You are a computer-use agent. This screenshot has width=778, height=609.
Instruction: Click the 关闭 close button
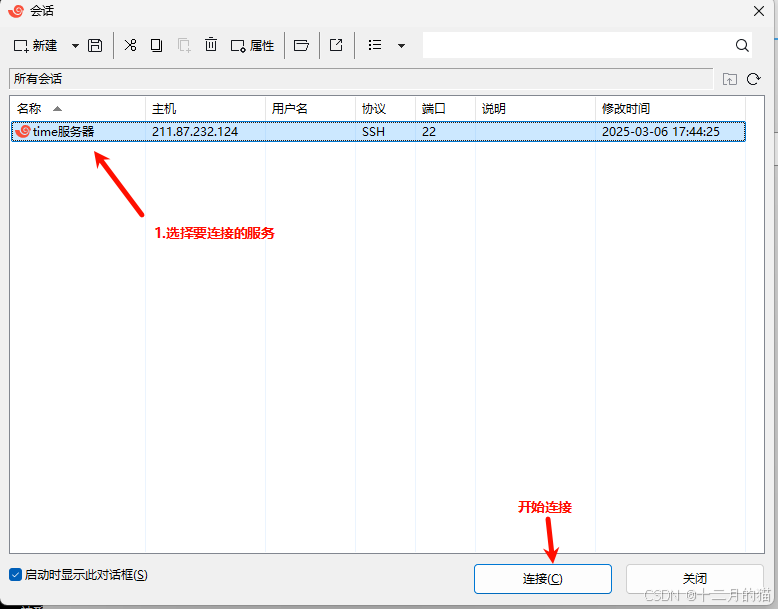[x=695, y=579]
